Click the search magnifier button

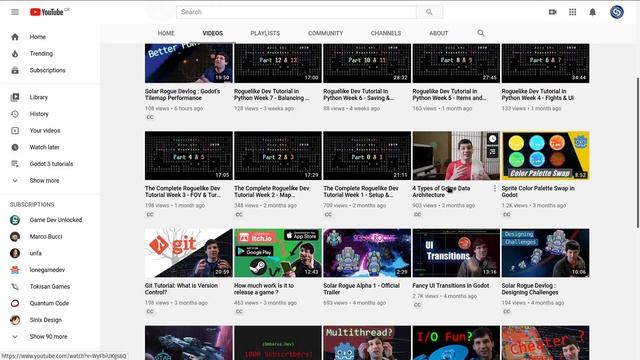[x=429, y=12]
